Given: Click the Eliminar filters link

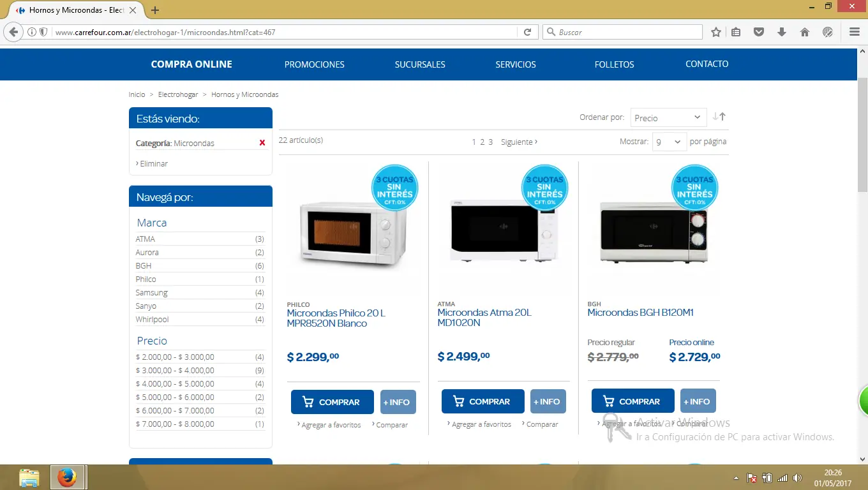Looking at the screenshot, I should [154, 164].
